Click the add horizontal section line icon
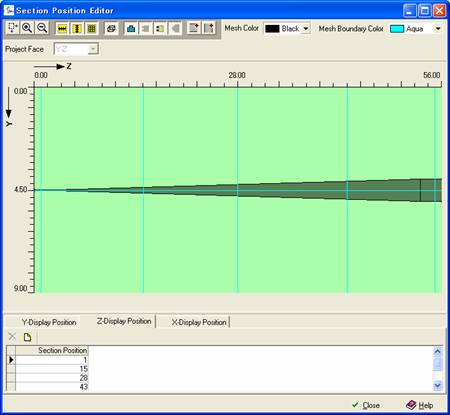 [x=194, y=28]
